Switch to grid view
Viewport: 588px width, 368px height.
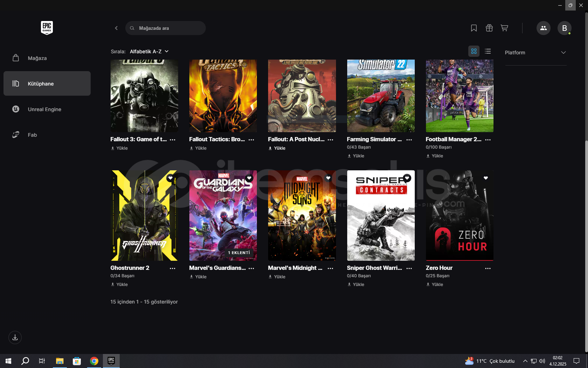pos(474,52)
